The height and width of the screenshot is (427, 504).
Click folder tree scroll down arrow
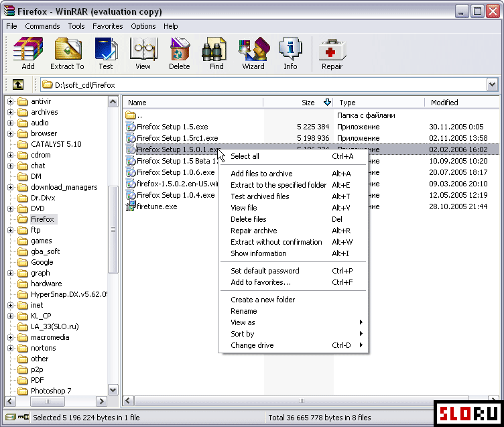click(x=113, y=390)
